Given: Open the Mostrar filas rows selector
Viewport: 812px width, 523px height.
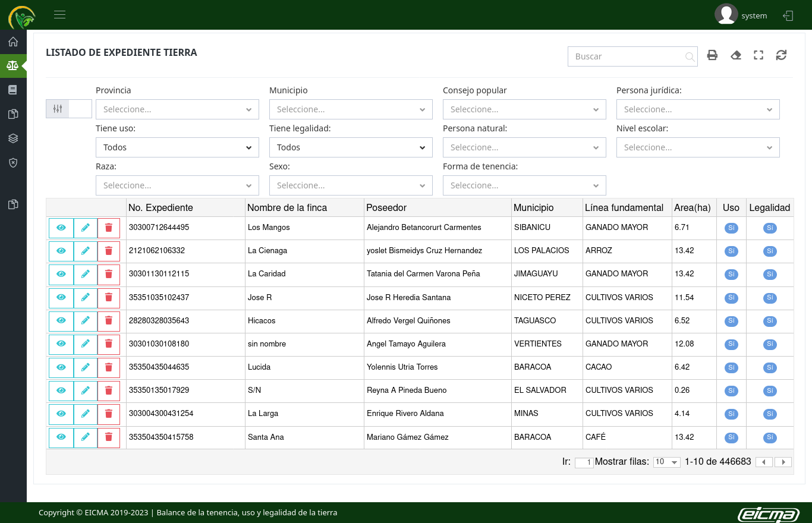Looking at the screenshot, I should 666,462.
